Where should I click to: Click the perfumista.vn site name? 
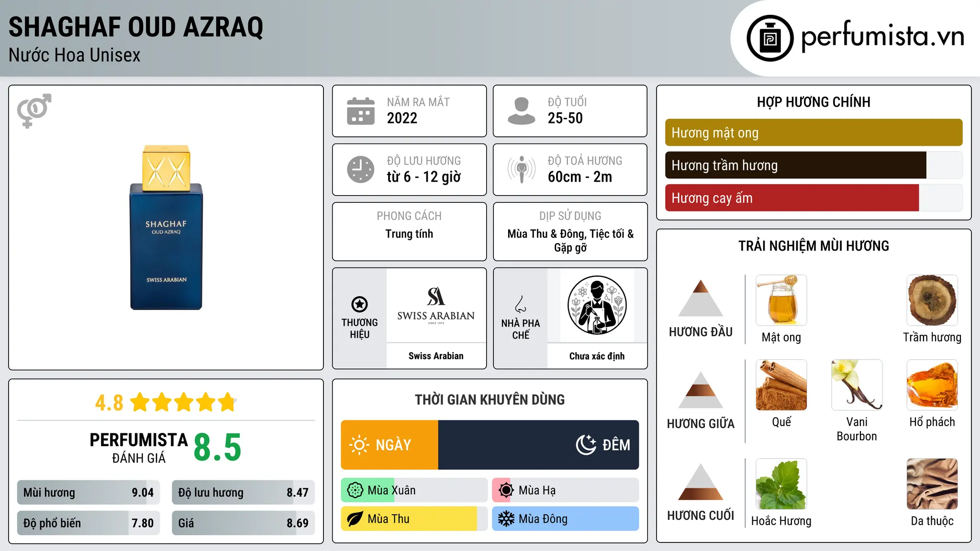[x=882, y=36]
